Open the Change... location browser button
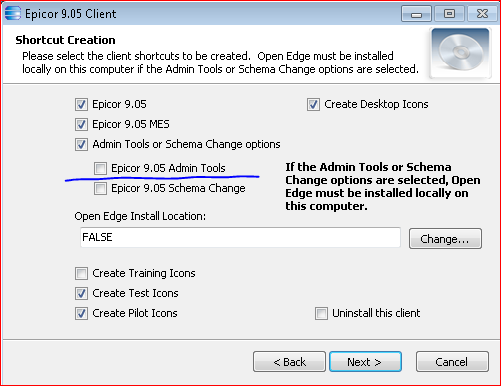 pyautogui.click(x=445, y=239)
